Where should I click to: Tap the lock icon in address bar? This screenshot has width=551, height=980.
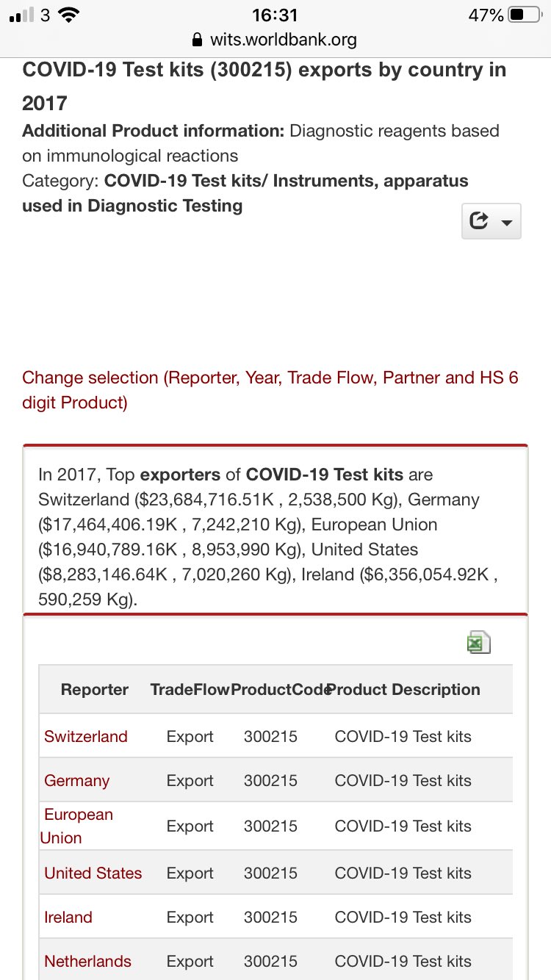196,40
